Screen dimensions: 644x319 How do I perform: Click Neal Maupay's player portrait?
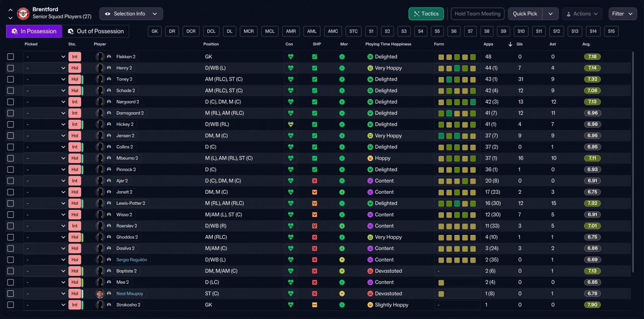pos(100,293)
